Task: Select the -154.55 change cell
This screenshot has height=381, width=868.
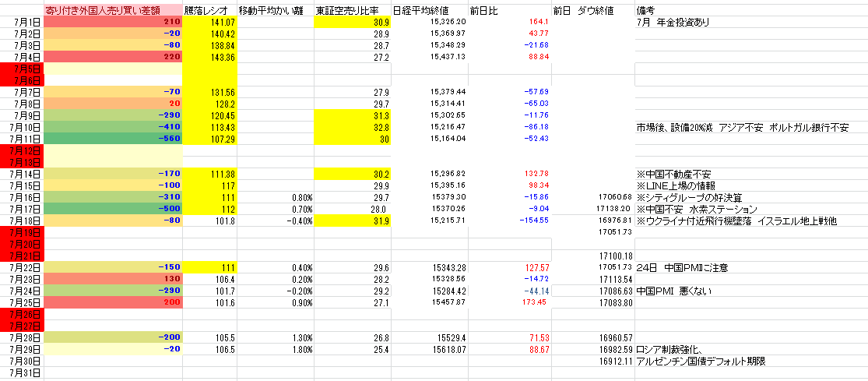Action: pos(510,220)
